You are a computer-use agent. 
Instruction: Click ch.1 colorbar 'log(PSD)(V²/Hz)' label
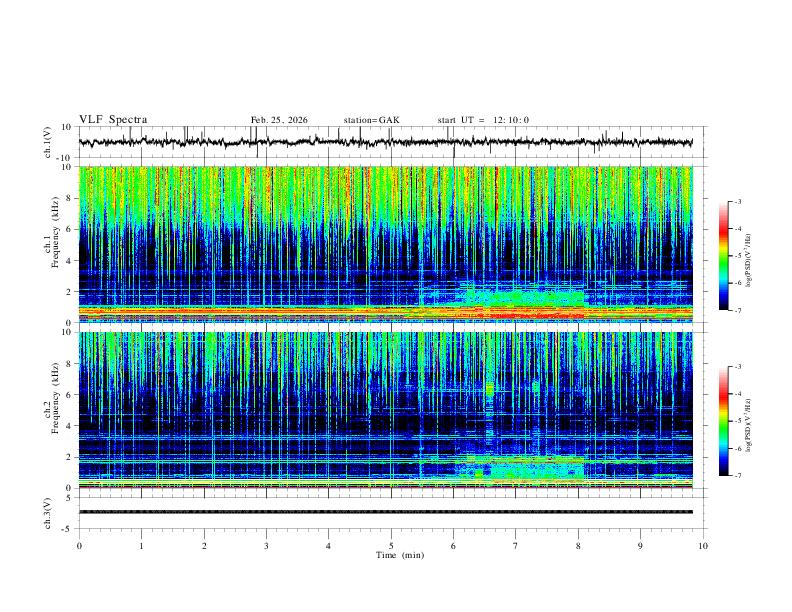tap(749, 261)
